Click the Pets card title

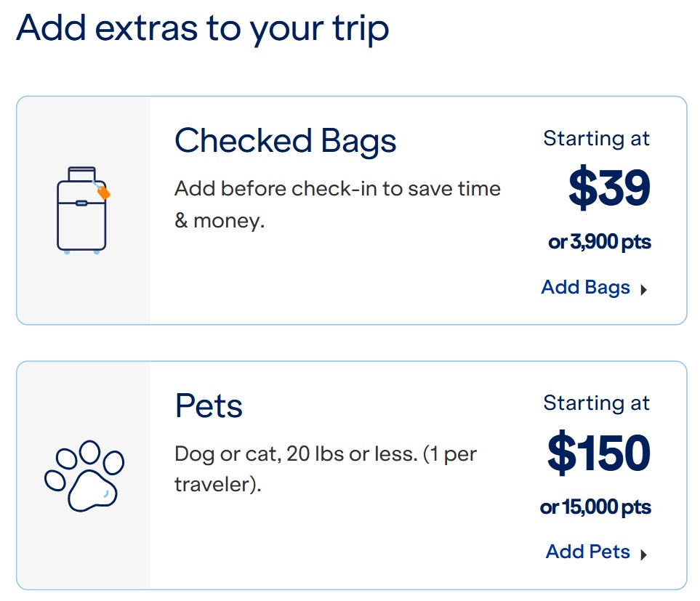tap(209, 406)
